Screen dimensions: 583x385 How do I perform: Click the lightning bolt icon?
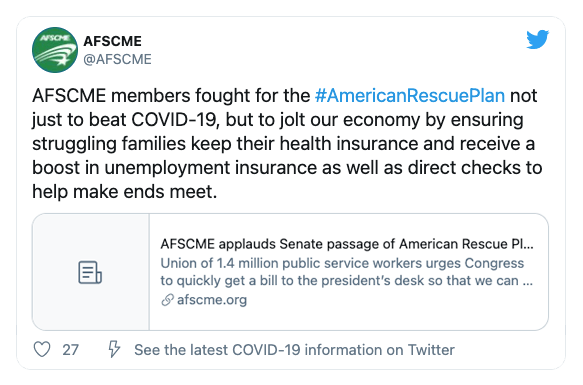coord(114,349)
